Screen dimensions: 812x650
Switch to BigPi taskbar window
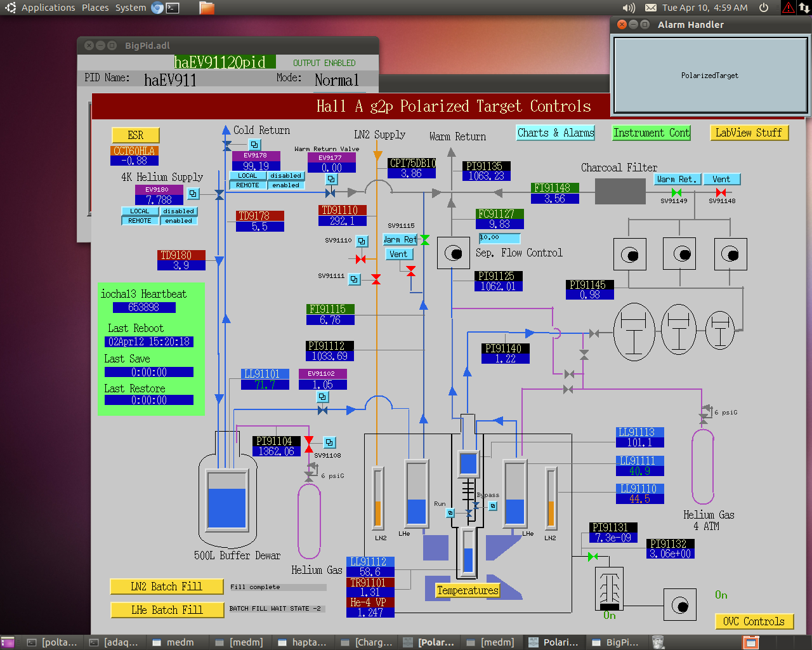[616, 642]
